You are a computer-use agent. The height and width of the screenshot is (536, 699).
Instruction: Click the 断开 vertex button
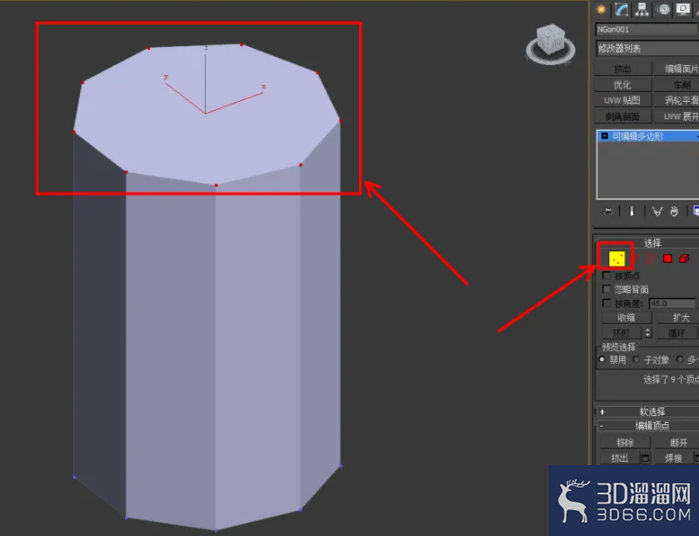[677, 442]
